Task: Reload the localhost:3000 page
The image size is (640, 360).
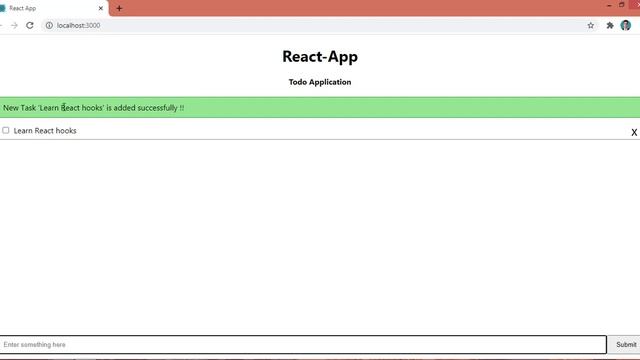Action: 30,25
